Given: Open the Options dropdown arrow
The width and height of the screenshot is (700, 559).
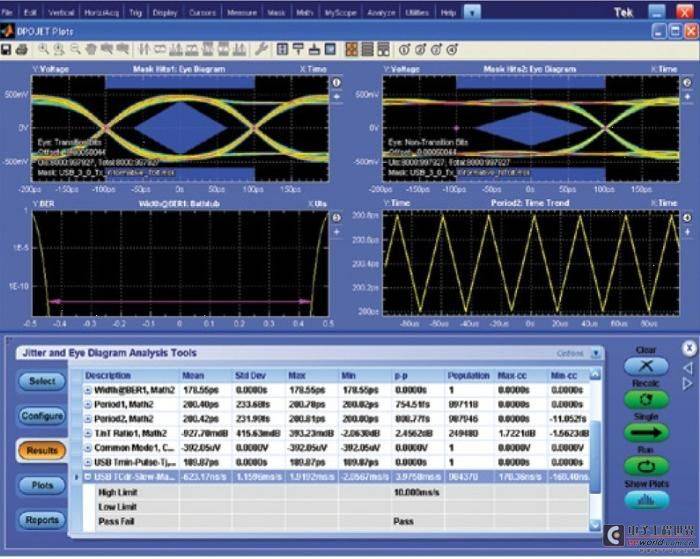Looking at the screenshot, I should click(596, 354).
